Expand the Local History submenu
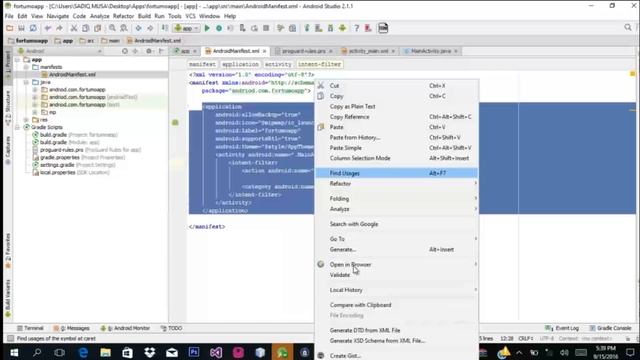The image size is (640, 360). (396, 290)
